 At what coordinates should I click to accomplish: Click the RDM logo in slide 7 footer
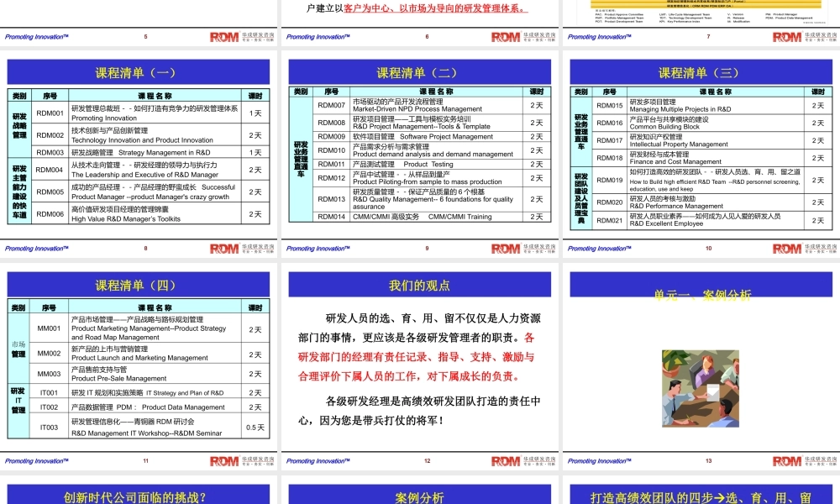[x=787, y=37]
